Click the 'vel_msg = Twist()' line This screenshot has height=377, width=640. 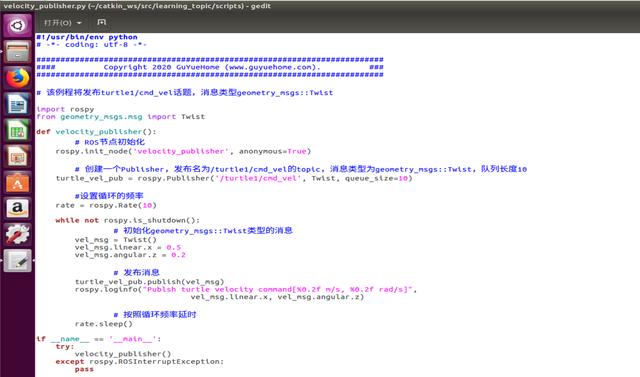pos(116,240)
